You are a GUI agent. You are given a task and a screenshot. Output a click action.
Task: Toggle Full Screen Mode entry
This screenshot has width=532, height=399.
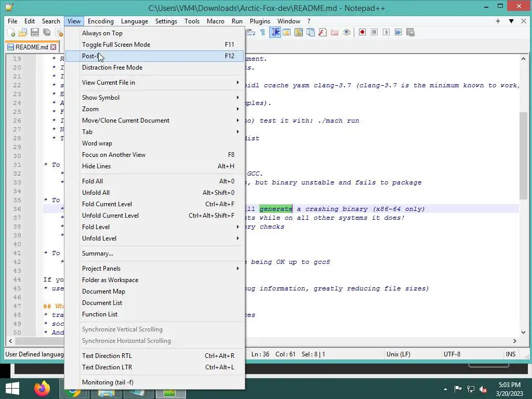155,45
